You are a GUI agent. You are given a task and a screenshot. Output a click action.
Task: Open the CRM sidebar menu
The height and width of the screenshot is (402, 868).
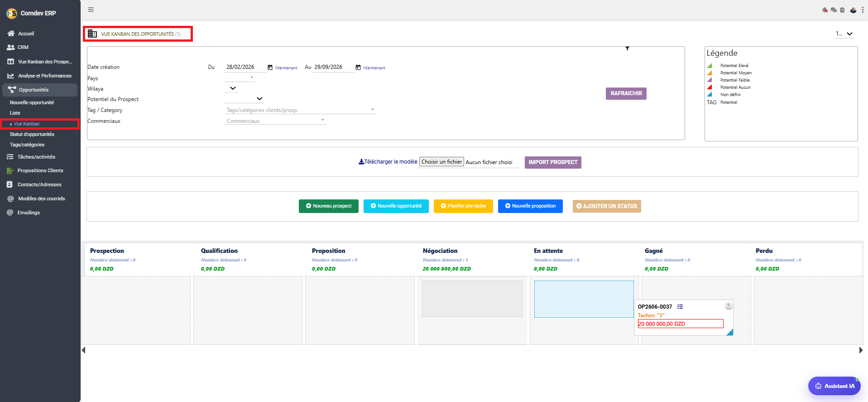23,47
